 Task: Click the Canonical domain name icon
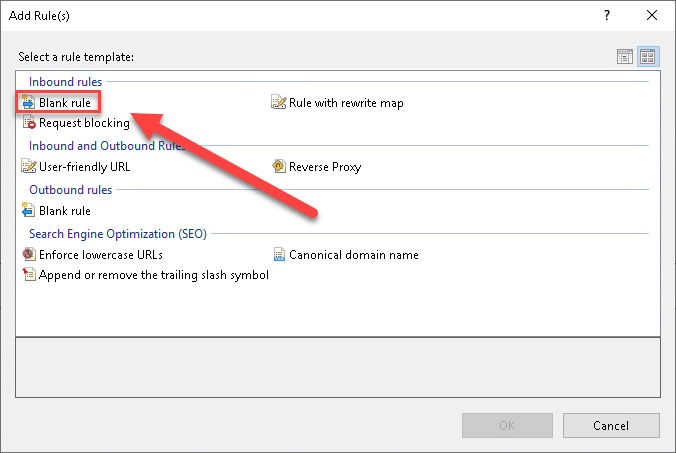click(279, 255)
